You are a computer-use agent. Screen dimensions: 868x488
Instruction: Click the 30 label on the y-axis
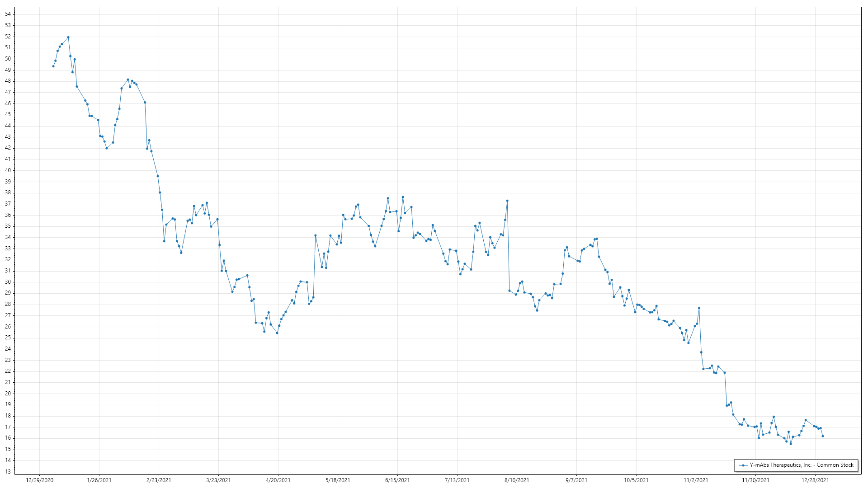click(x=8, y=282)
